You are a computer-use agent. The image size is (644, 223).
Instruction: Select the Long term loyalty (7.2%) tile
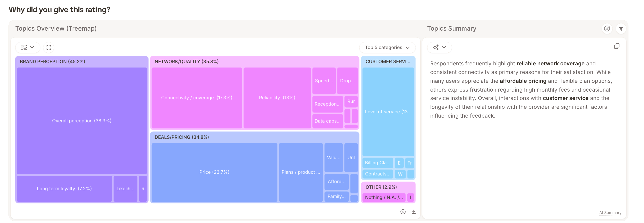[x=64, y=189]
